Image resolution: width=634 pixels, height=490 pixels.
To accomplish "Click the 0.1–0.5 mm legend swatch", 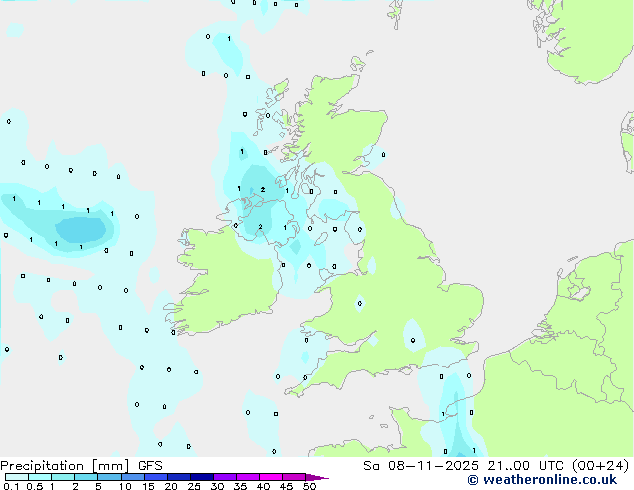I will pos(17,477).
